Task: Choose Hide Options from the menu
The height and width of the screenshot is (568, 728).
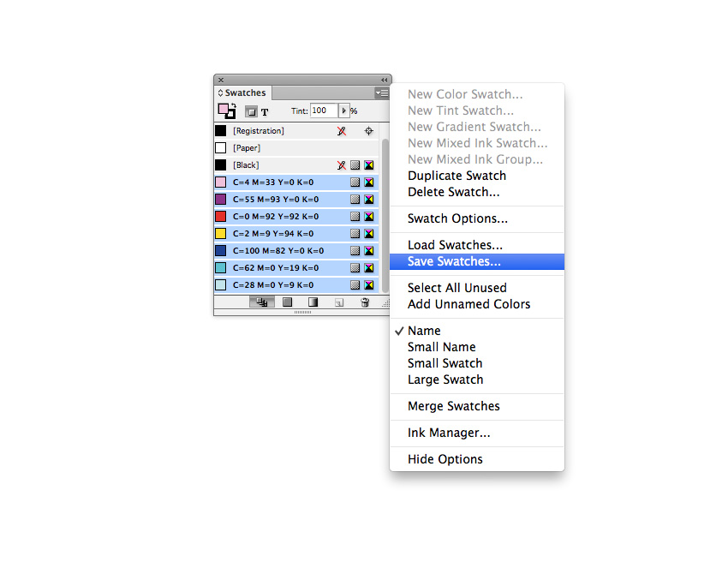Action: click(x=477, y=459)
